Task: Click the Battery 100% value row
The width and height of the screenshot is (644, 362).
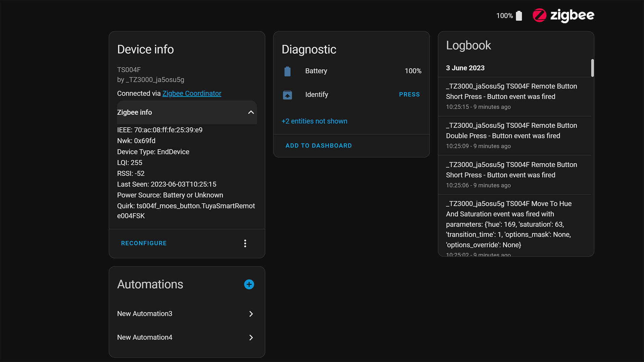Action: 413,71
